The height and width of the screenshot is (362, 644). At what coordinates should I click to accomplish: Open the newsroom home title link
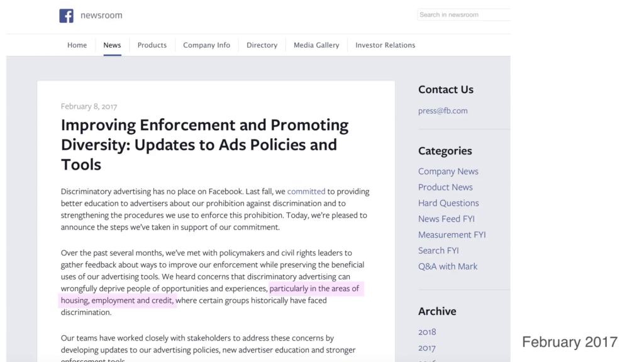point(101,15)
